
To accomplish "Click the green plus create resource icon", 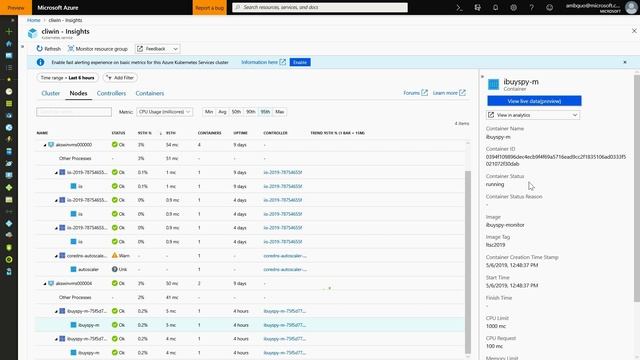I will [x=9, y=31].
